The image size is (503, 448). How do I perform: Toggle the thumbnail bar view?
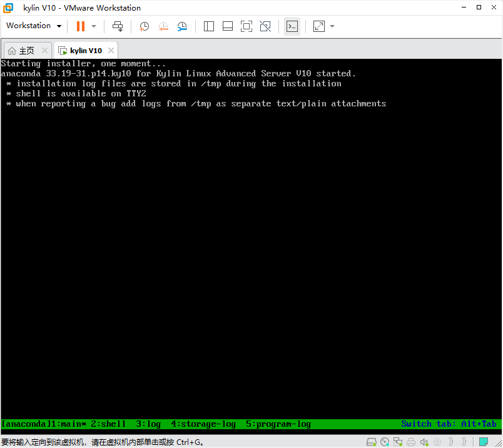pyautogui.click(x=228, y=26)
